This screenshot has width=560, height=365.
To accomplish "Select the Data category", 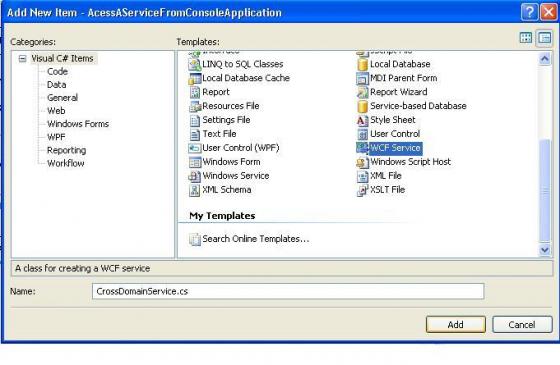I will pyautogui.click(x=56, y=85).
